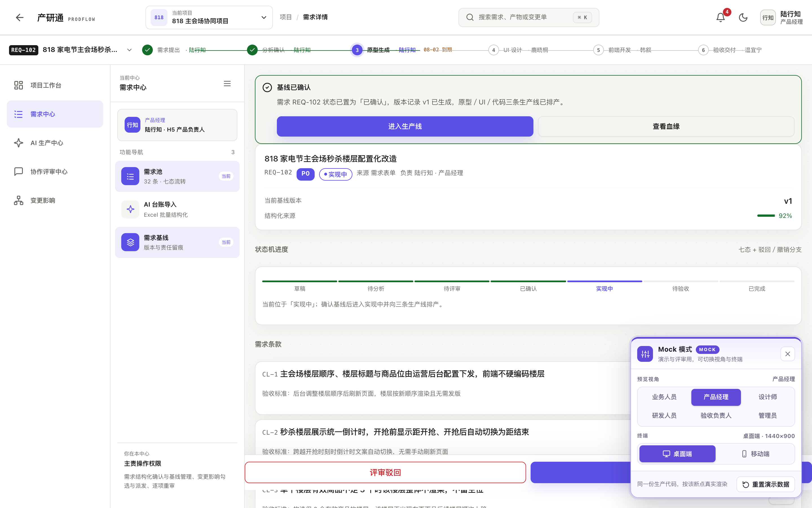
Task: Click the Mock 模式 sliders icon
Action: point(645,354)
